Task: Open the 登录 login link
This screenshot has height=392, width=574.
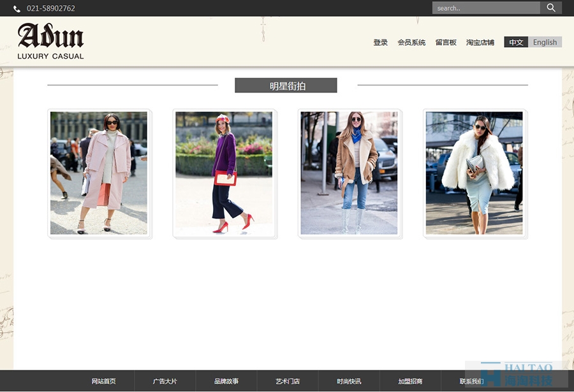Action: (x=381, y=43)
